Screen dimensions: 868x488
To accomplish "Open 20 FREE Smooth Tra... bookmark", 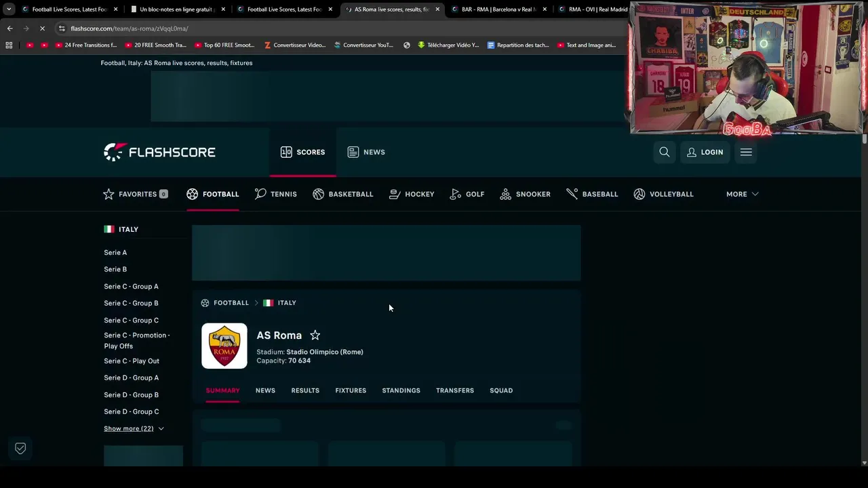I will [x=155, y=45].
